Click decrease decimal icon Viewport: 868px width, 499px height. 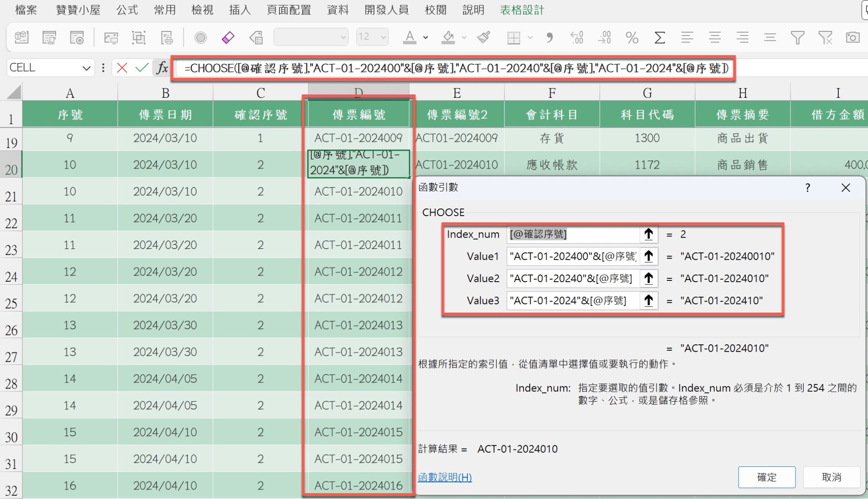pos(604,38)
